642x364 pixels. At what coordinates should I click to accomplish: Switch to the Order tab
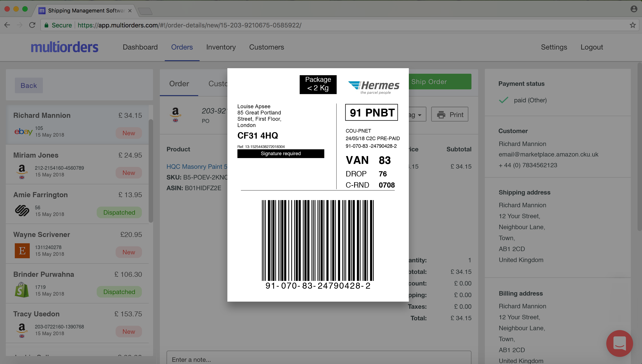[x=179, y=83]
